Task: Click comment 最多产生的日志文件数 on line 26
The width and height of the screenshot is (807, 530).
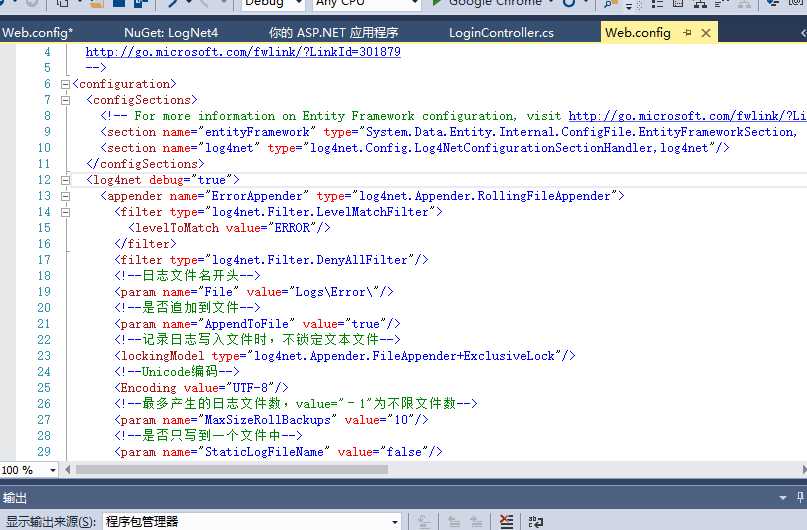Action: (x=296, y=404)
